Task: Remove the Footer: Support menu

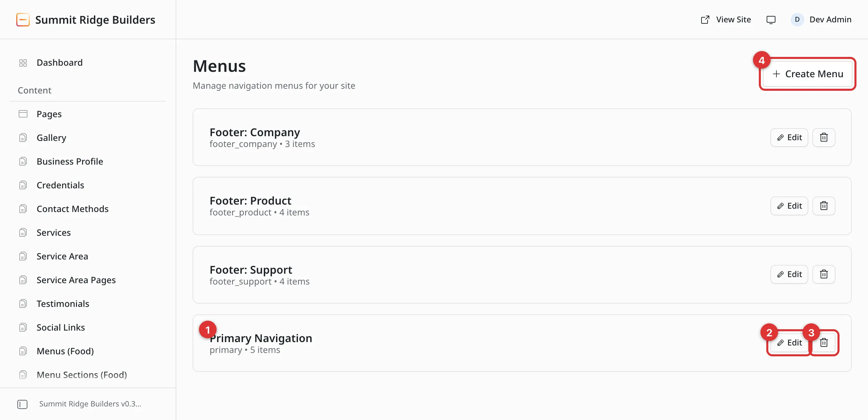Action: (824, 274)
